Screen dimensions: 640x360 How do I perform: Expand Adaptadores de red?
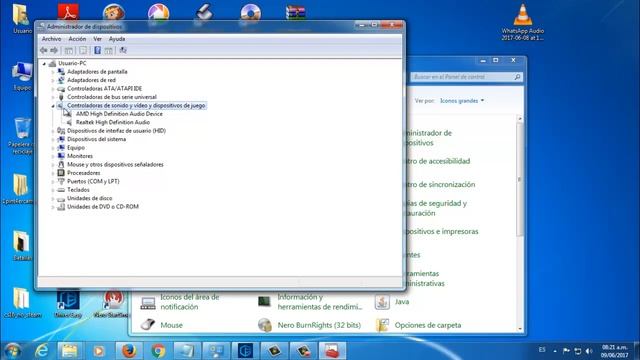pyautogui.click(x=53, y=80)
